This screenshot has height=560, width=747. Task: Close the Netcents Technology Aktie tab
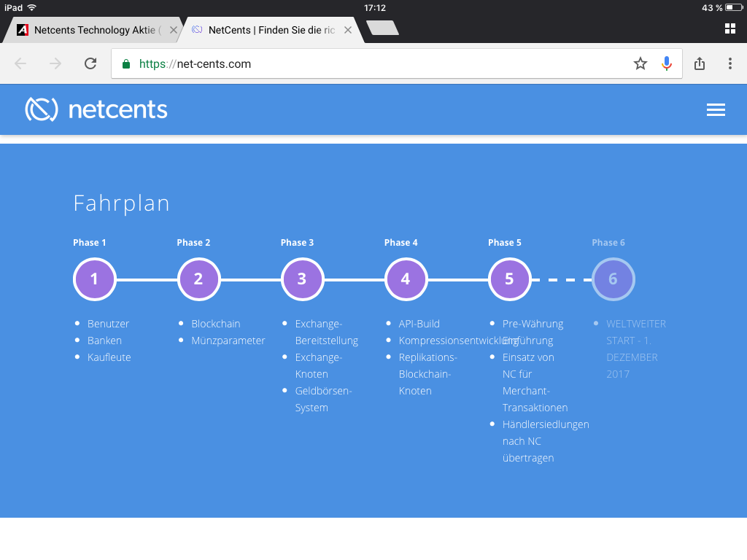(x=173, y=30)
